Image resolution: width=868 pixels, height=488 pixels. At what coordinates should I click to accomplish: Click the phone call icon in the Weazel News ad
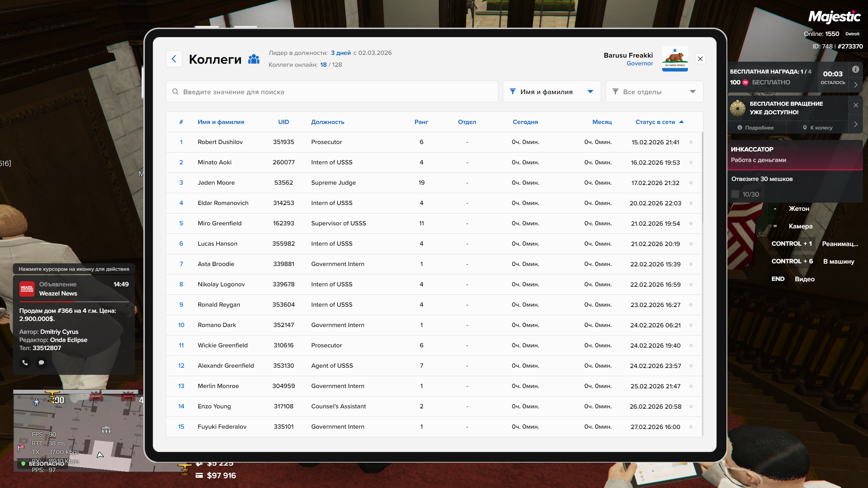coord(25,363)
